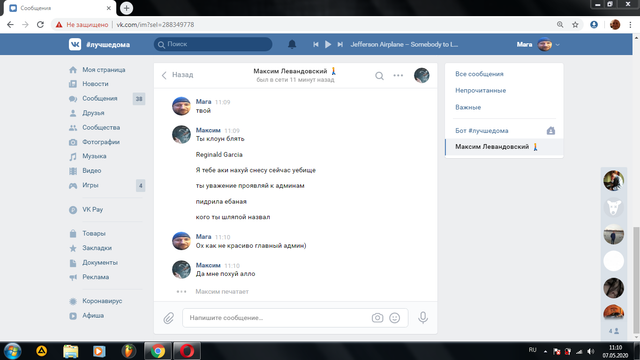Open Chrome zoom magnifier icon
The height and width of the screenshot is (360, 640).
point(560,24)
